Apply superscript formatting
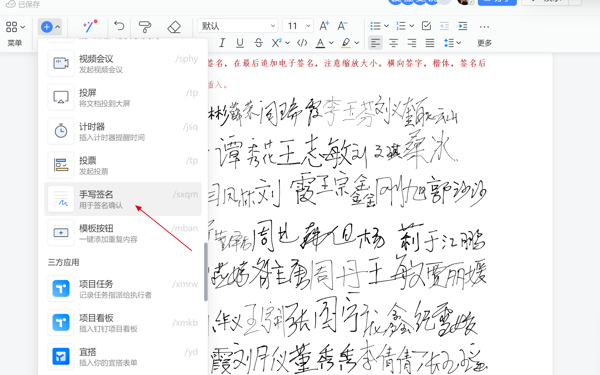 pos(276,43)
